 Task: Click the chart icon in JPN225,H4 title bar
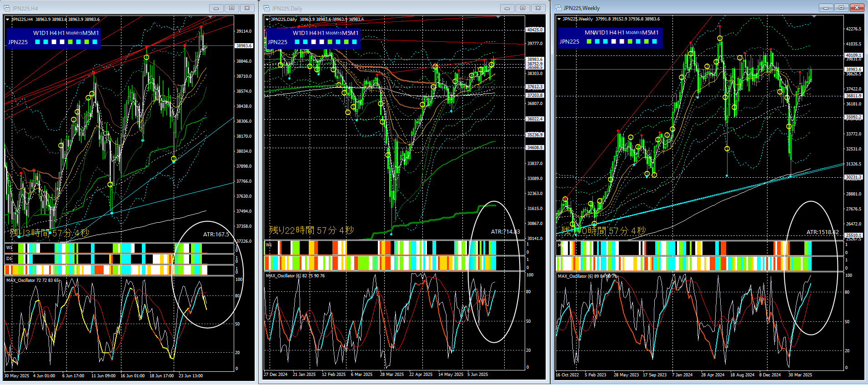pyautogui.click(x=7, y=8)
